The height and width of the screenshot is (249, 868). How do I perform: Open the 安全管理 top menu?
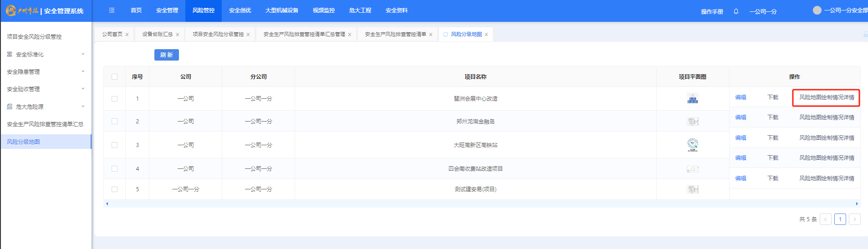click(x=167, y=10)
